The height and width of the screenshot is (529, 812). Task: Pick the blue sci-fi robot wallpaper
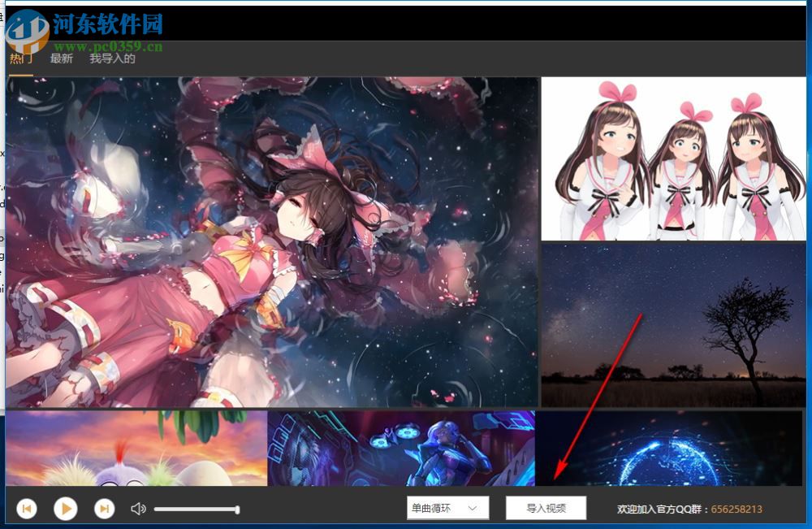coord(401,449)
